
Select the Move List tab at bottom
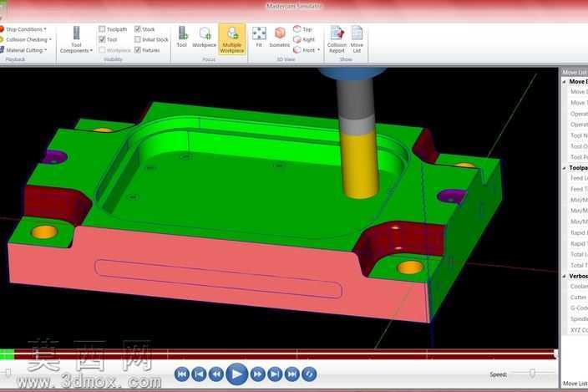click(575, 384)
